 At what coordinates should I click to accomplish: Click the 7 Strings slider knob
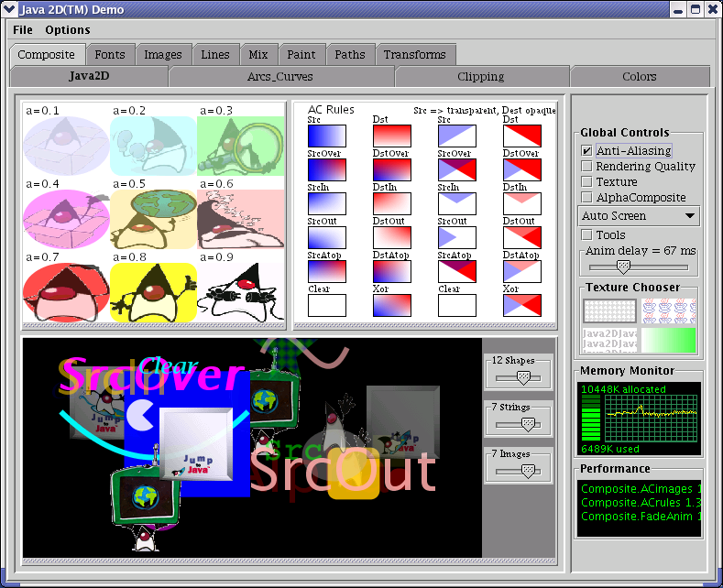coord(528,424)
